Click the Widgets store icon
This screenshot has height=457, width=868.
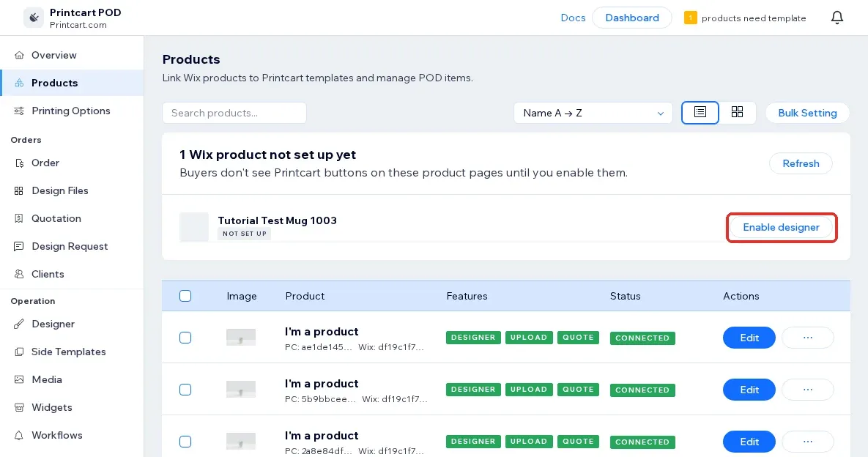(19, 407)
